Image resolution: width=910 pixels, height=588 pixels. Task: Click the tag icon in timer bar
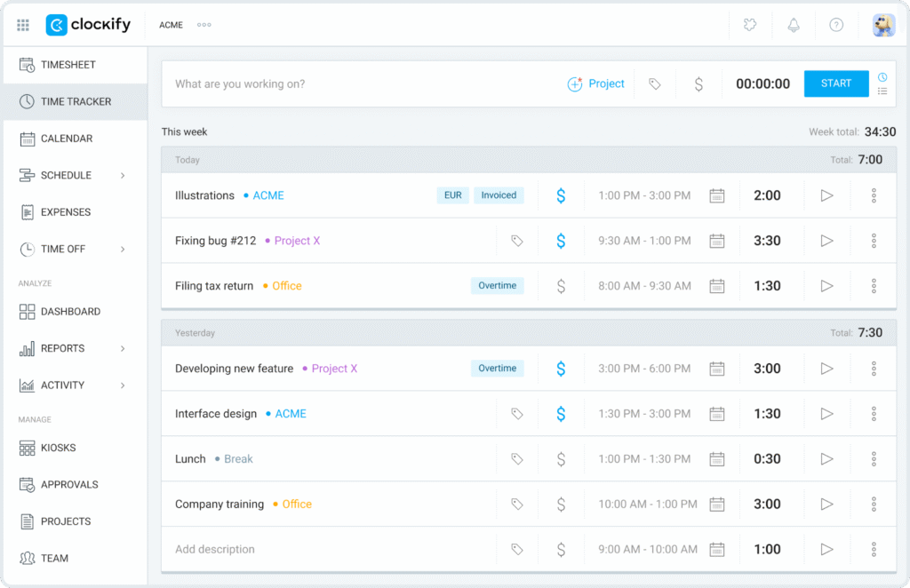[655, 84]
